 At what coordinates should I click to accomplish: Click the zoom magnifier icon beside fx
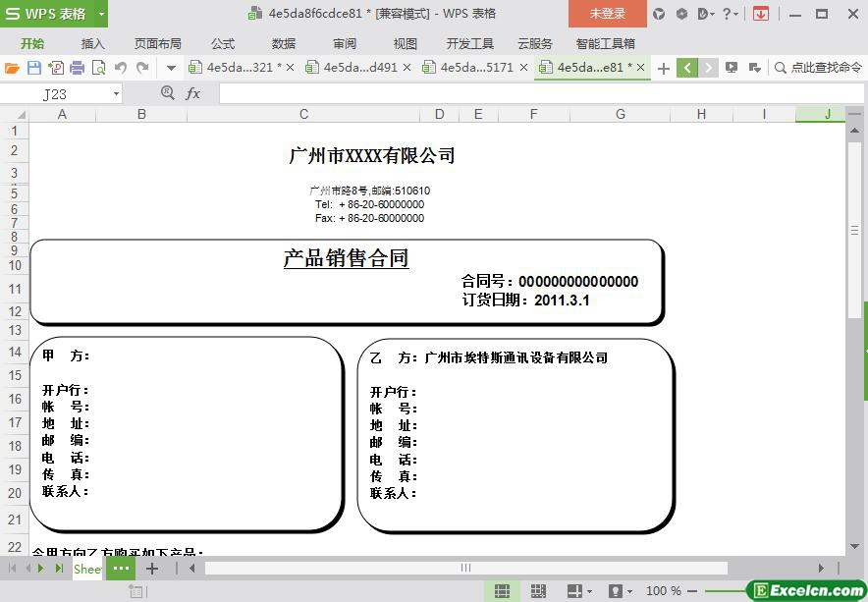[168, 93]
